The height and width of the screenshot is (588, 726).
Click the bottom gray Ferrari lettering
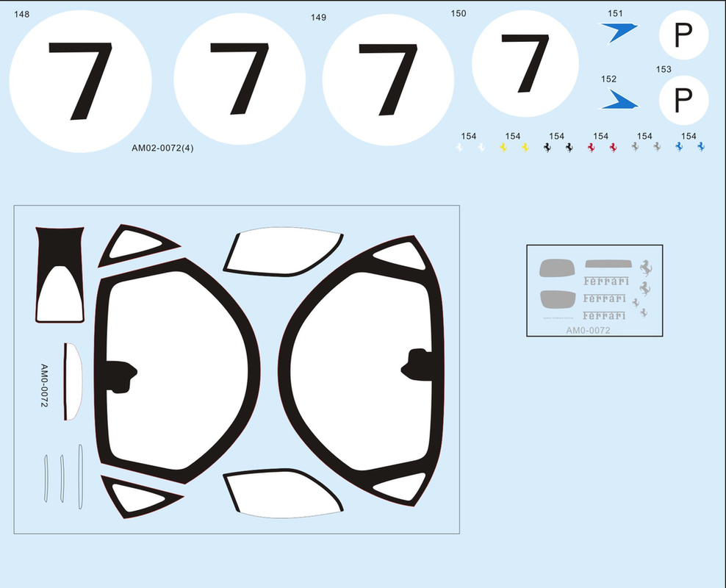(x=604, y=316)
